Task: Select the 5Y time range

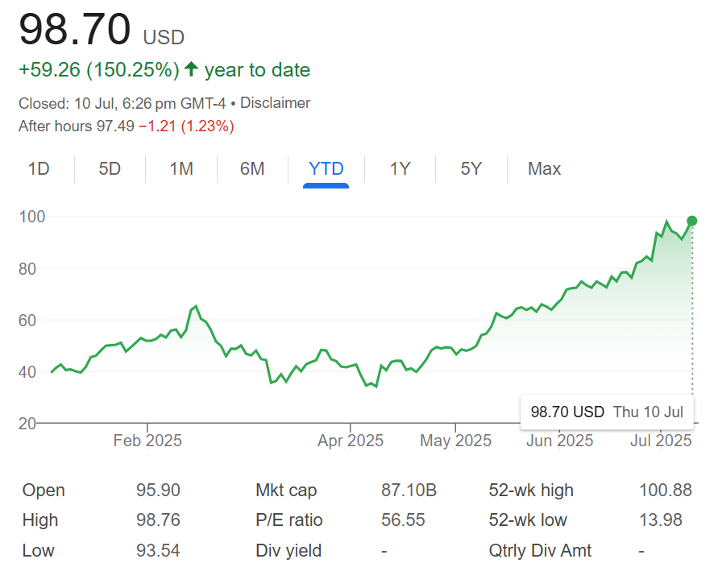Action: 471,168
